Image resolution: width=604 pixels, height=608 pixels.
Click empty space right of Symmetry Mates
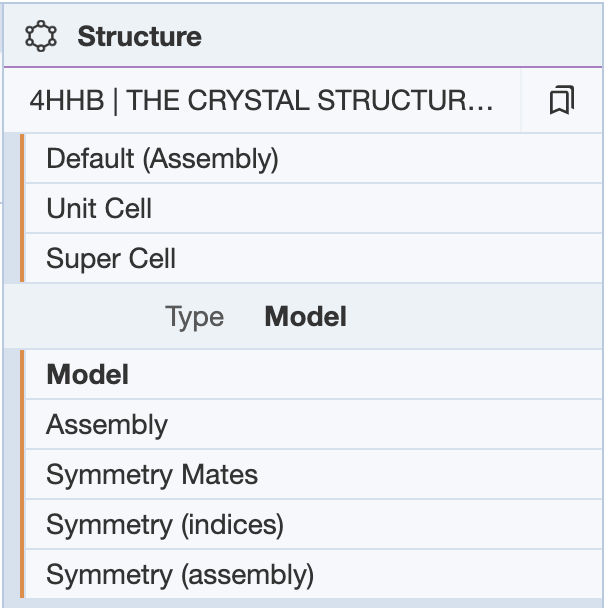[430, 474]
